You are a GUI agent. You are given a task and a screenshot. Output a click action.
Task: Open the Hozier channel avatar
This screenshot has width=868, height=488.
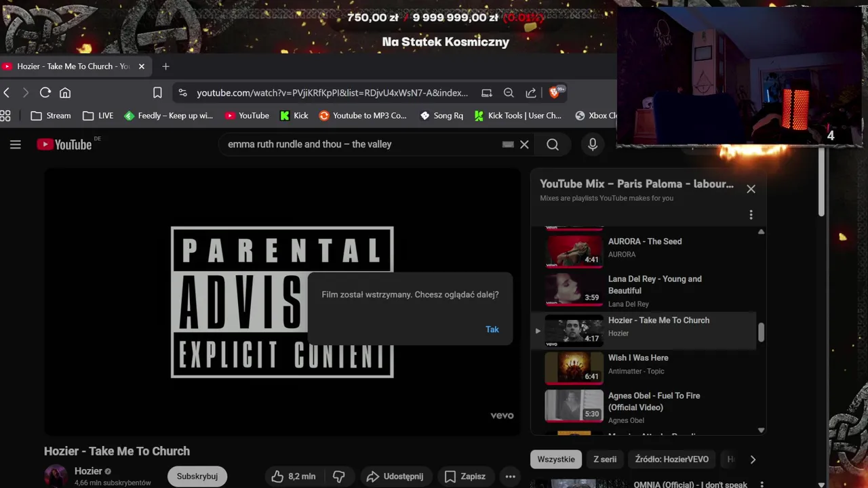coord(56,476)
